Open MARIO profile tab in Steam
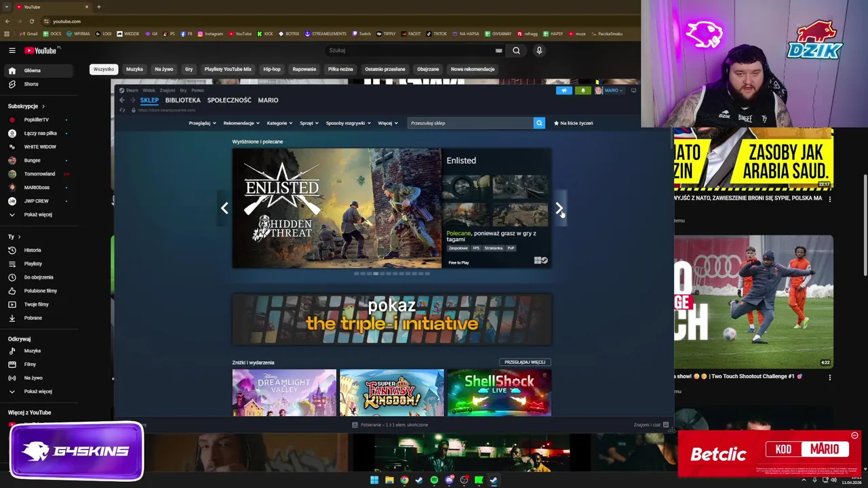Image resolution: width=868 pixels, height=488 pixels. 268,100
